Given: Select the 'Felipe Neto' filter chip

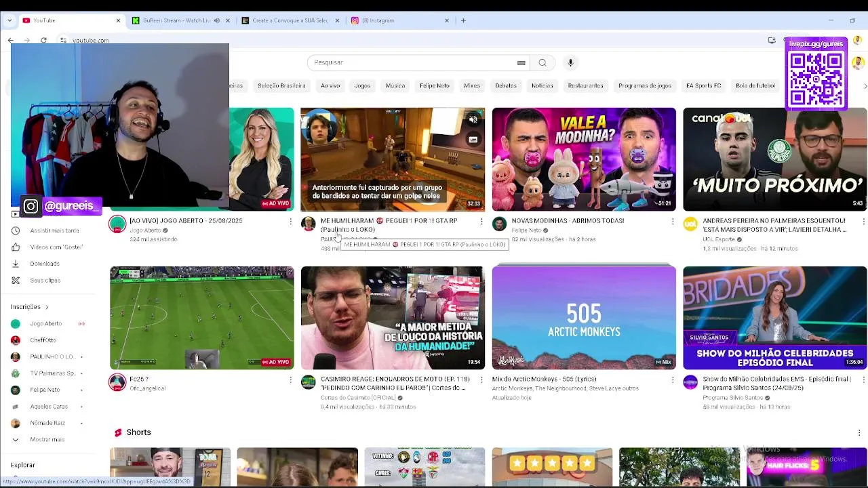Looking at the screenshot, I should (435, 86).
